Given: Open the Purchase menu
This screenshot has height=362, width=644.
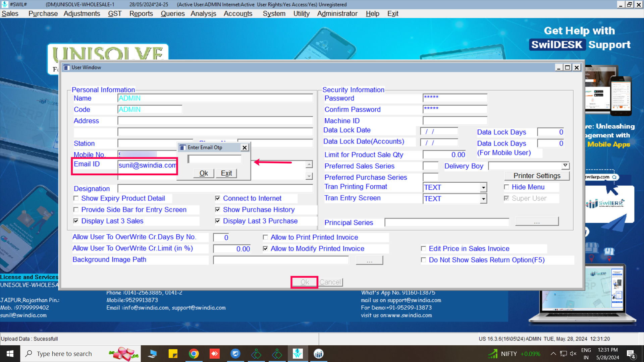Looking at the screenshot, I should pyautogui.click(x=43, y=14).
